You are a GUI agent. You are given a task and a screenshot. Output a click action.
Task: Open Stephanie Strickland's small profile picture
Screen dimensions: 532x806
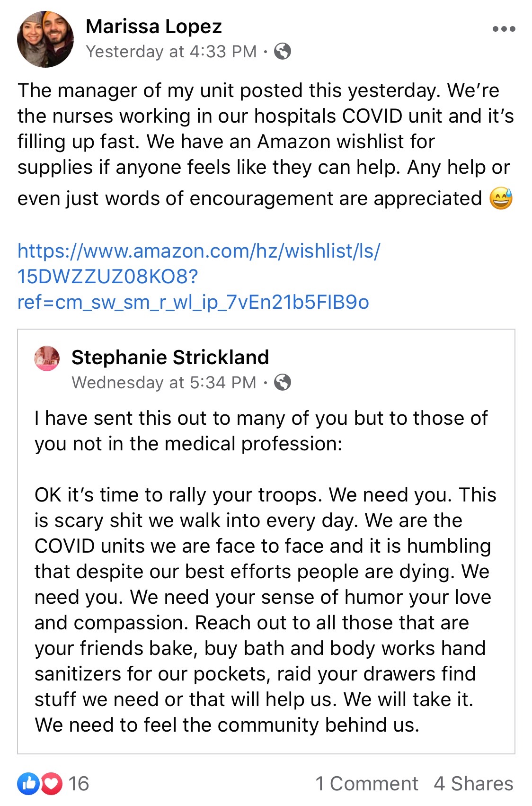click(x=47, y=358)
